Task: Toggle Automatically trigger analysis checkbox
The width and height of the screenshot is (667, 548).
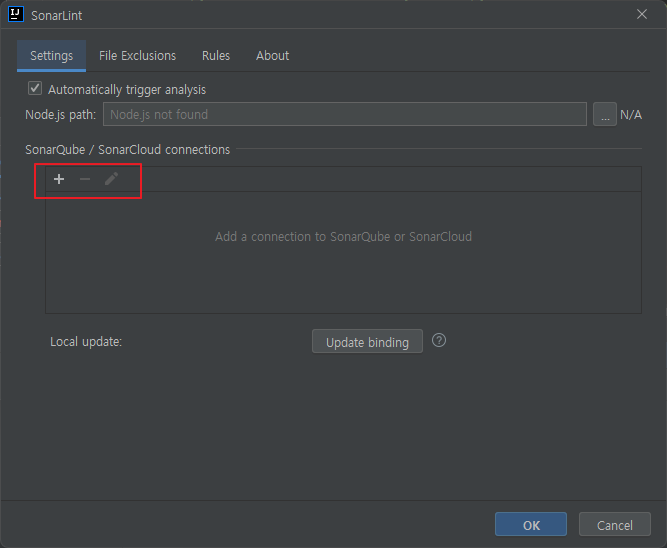Action: pyautogui.click(x=35, y=88)
